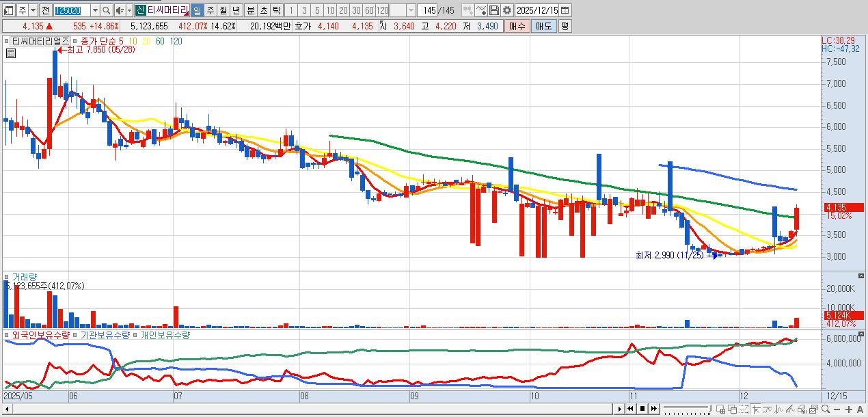Viewport: 868px width, 417px height.
Task: Open the 주 stock type dropdown arrow
Action: point(33,10)
